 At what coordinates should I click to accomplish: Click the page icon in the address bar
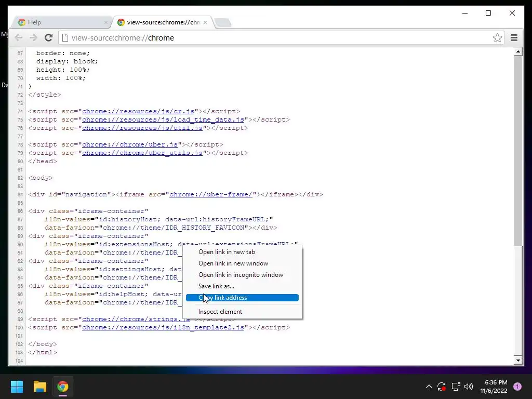click(65, 37)
